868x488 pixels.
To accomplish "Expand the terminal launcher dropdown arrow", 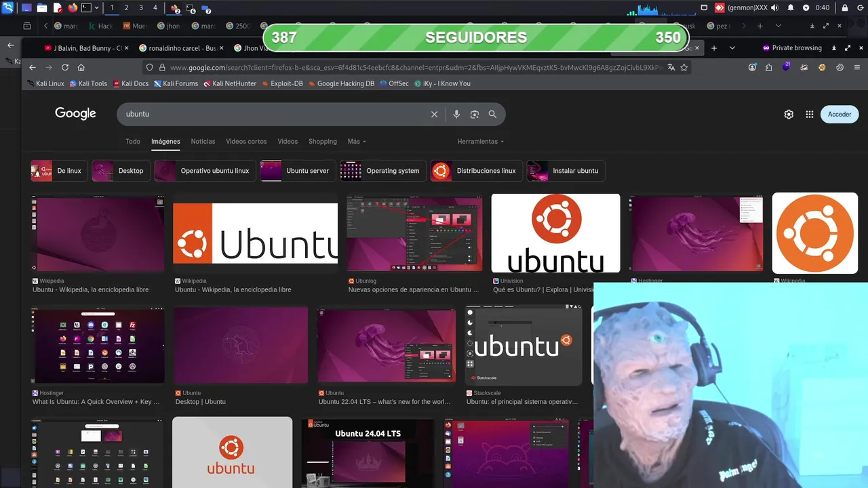I will point(97,7).
